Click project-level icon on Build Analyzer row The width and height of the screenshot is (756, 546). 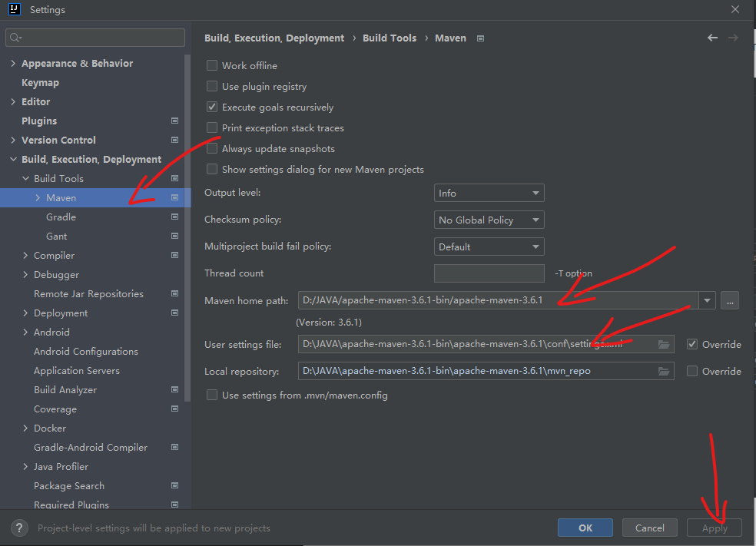(x=175, y=389)
